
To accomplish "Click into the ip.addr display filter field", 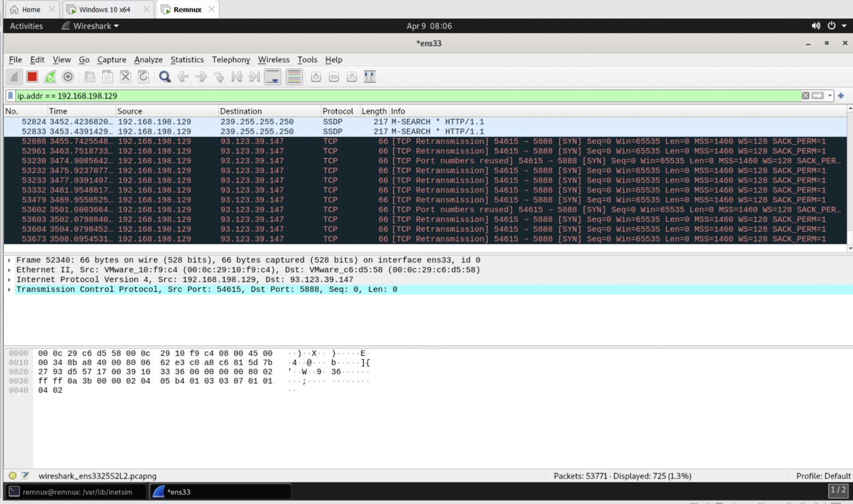I will pyautogui.click(x=407, y=96).
